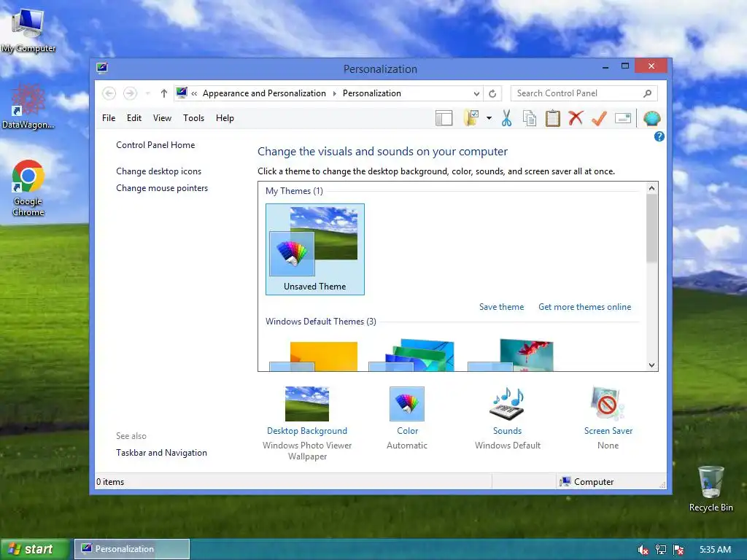Open Desktop Background settings
Image resolution: width=747 pixels, height=560 pixels.
pos(307,404)
